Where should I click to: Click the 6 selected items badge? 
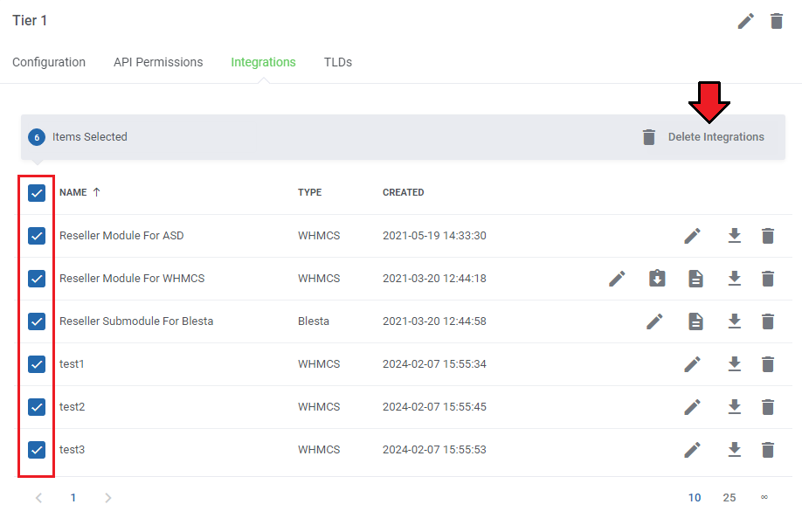click(x=37, y=137)
